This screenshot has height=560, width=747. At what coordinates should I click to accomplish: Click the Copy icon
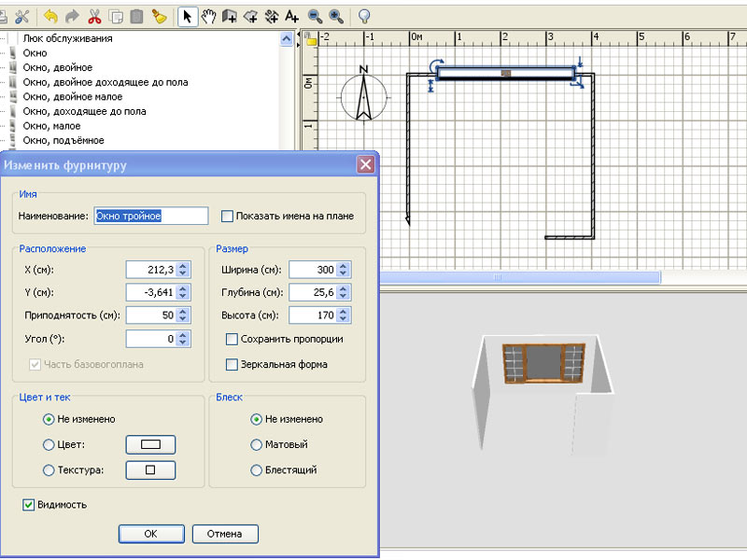click(116, 17)
